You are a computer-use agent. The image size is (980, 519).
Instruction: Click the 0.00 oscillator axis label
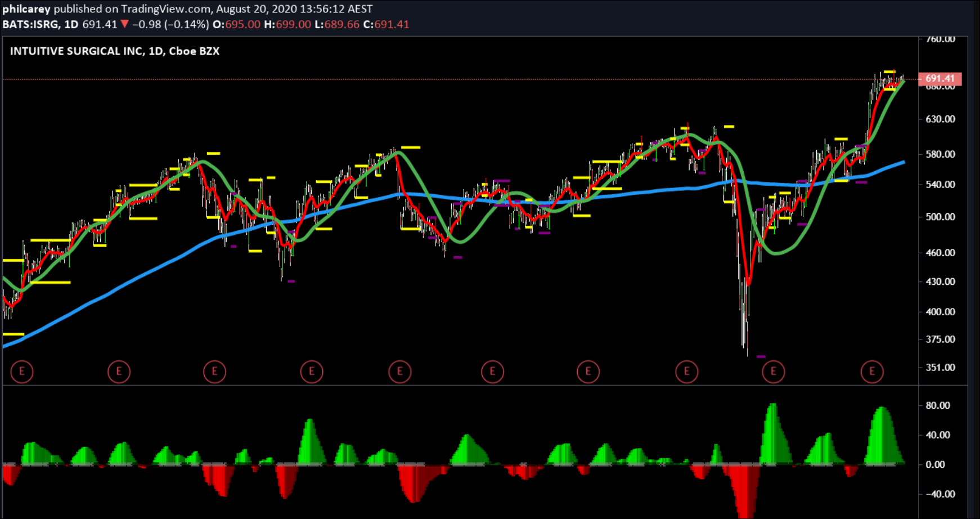point(936,464)
